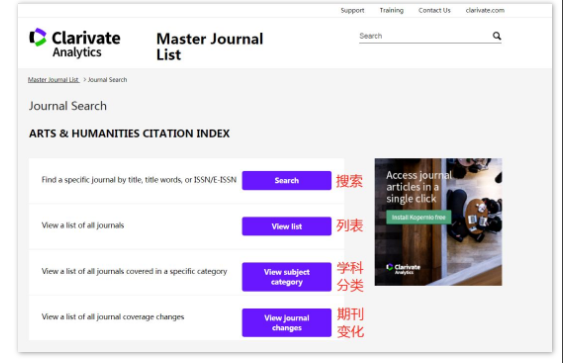Open the Contact Us link

434,11
